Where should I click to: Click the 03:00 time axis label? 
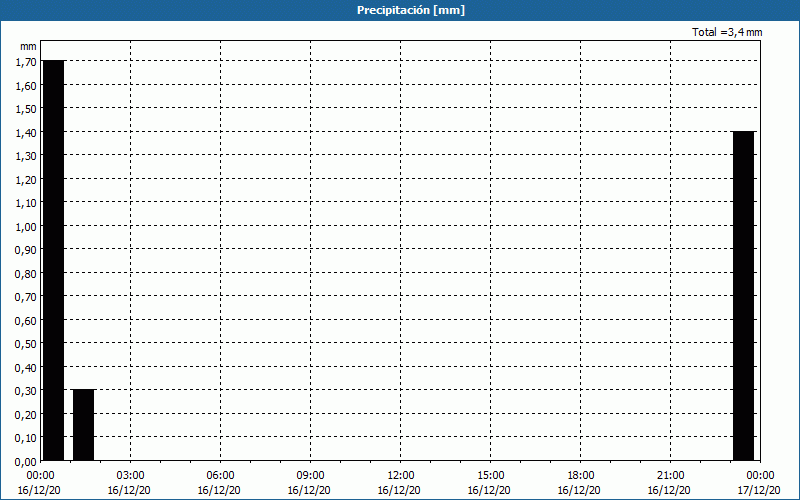pos(131,476)
